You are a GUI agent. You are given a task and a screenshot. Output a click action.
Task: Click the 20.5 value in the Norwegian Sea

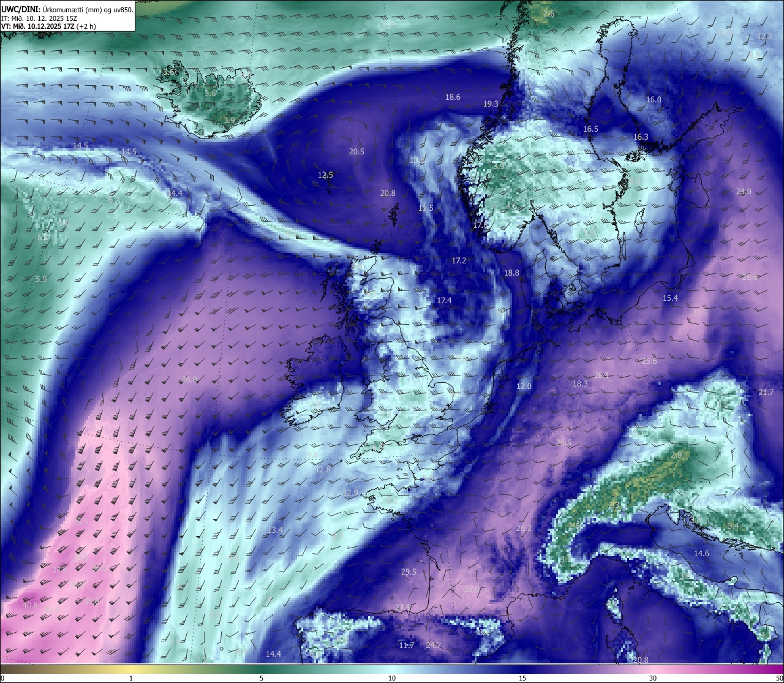356,151
